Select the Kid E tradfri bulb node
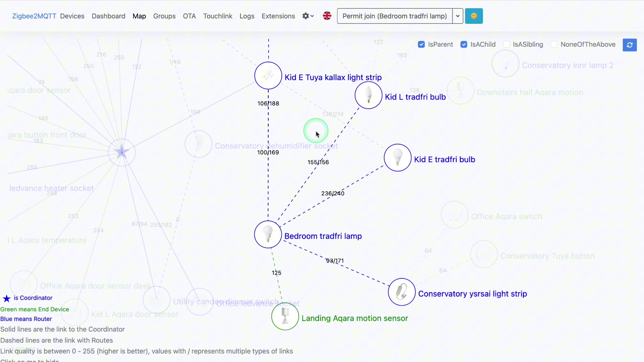Image resolution: width=644 pixels, height=362 pixels. point(397,158)
